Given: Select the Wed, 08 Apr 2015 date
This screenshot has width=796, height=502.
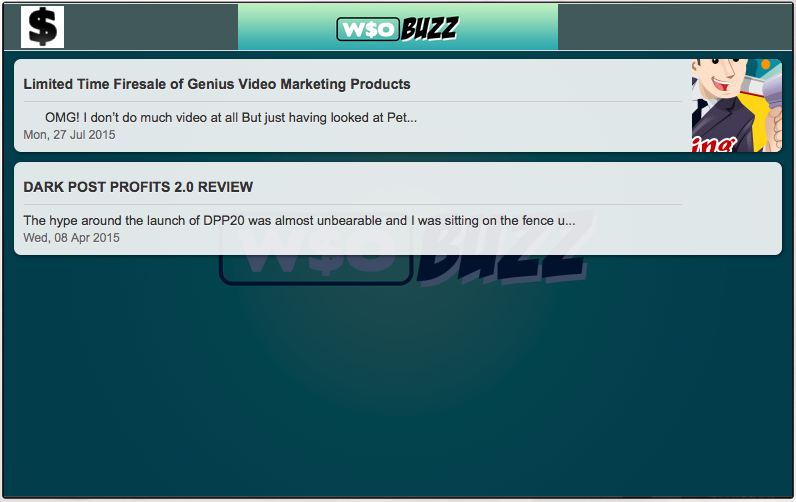Looking at the screenshot, I should pos(72,238).
